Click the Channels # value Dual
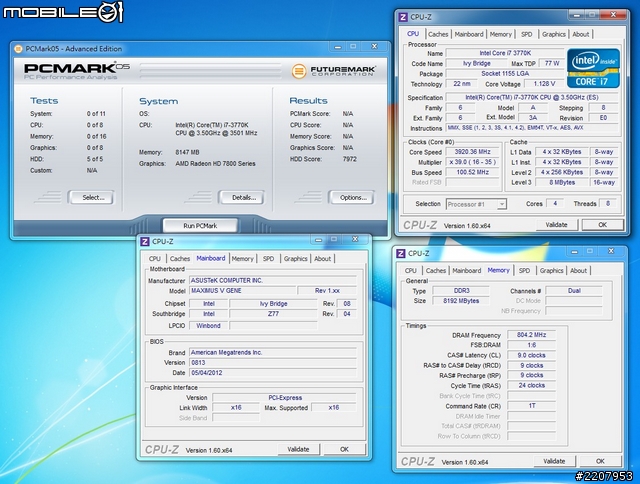Screen dimensions: 640x484 pos(574,291)
